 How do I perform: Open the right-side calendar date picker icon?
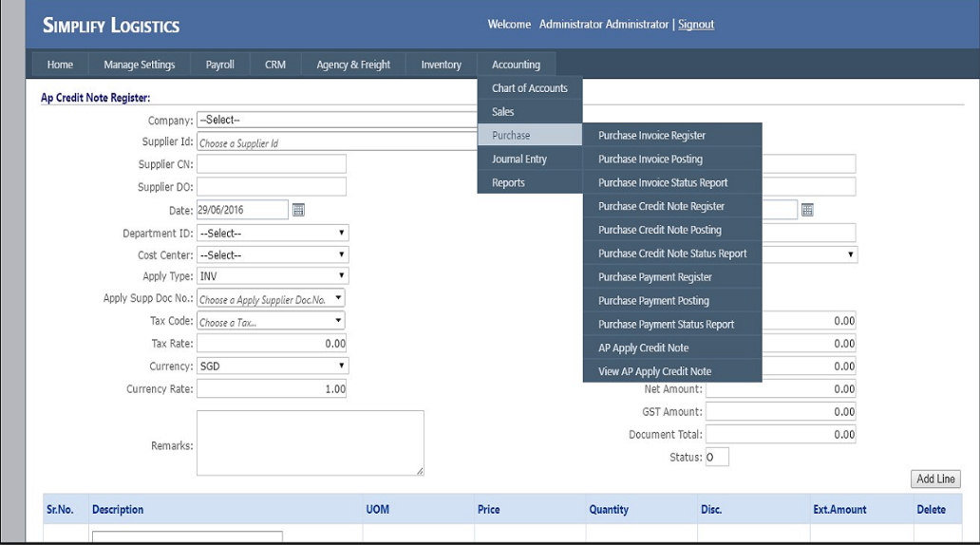807,210
